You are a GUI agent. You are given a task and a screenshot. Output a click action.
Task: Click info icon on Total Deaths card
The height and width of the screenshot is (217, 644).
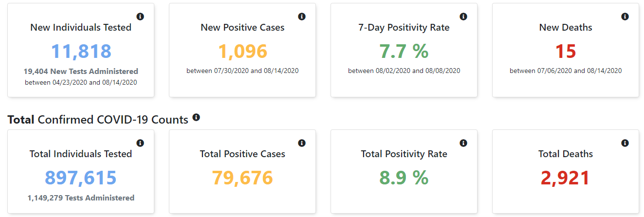coord(625,143)
